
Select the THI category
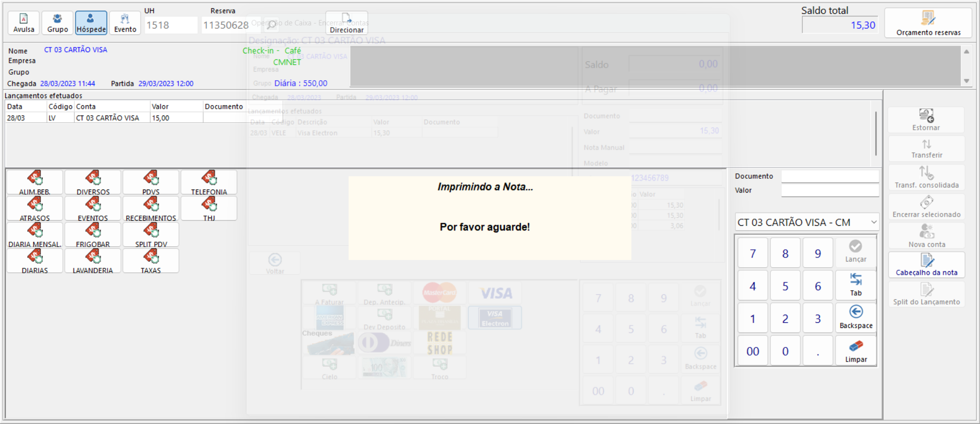tap(209, 208)
